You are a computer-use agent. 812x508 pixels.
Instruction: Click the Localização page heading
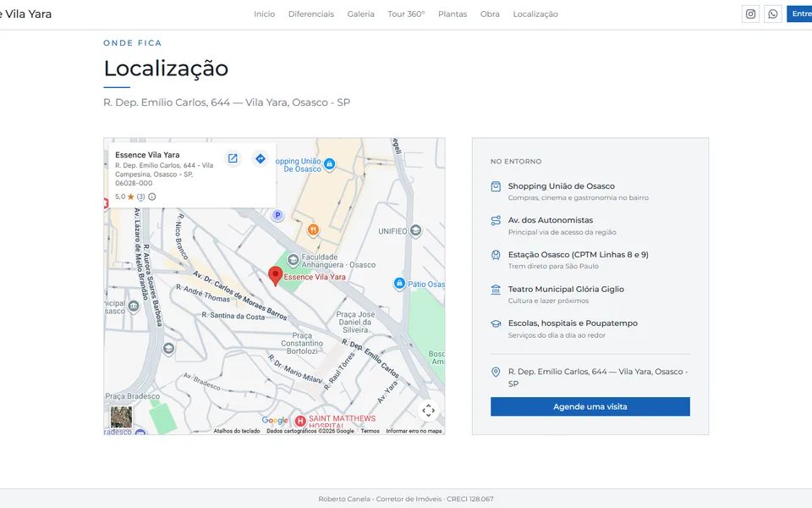pyautogui.click(x=166, y=69)
